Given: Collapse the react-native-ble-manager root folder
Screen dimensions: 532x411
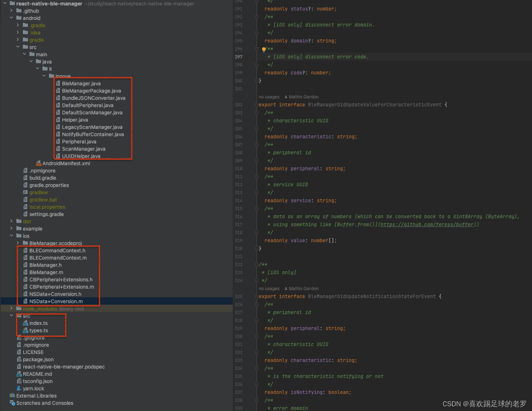Looking at the screenshot, I should coord(5,4).
